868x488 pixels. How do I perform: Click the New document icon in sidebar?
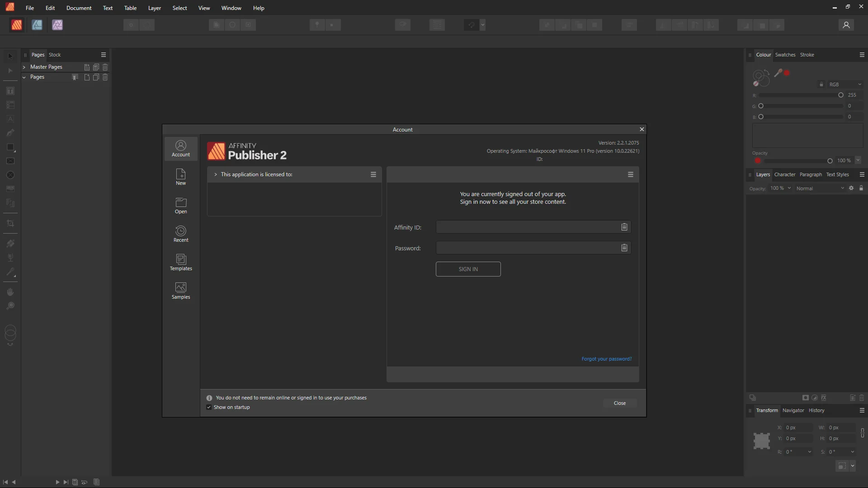click(x=181, y=177)
